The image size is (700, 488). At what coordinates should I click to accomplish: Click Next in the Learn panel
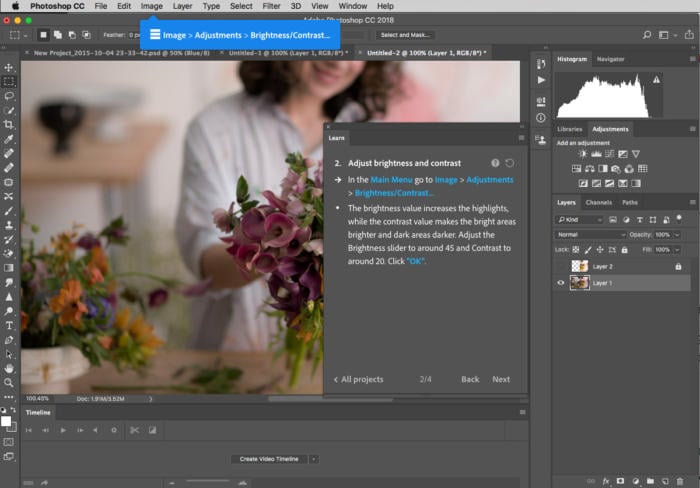tap(501, 379)
